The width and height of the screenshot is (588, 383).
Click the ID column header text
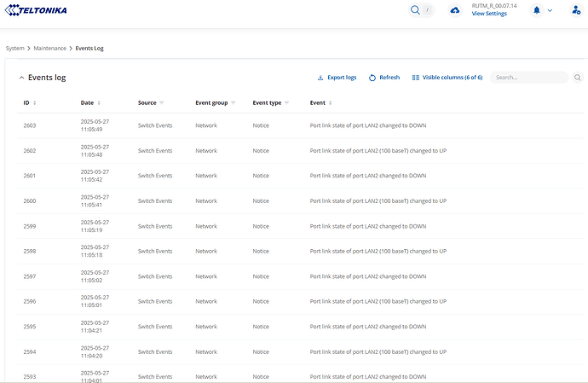pos(26,103)
